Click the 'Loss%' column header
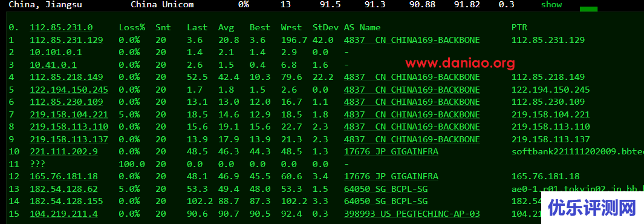 click(x=132, y=27)
